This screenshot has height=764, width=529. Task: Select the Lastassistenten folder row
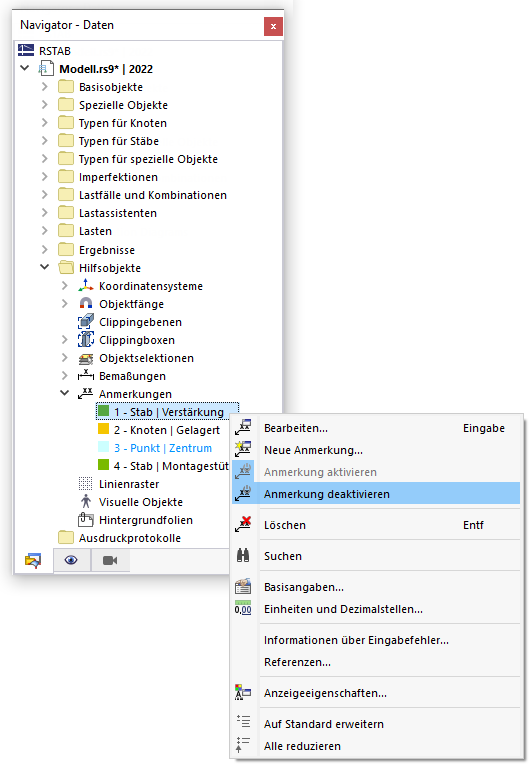[117, 213]
